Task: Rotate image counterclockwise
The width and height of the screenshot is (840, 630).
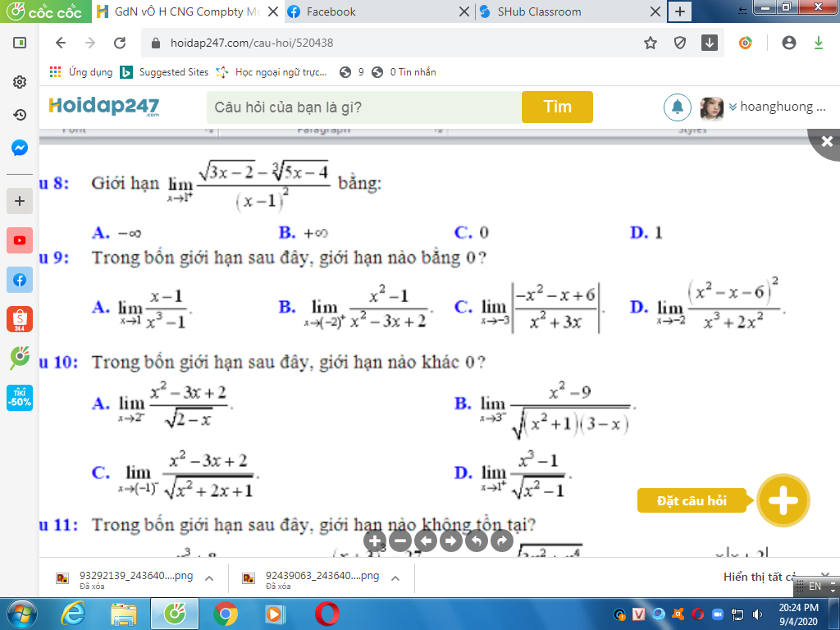Action: [477, 541]
